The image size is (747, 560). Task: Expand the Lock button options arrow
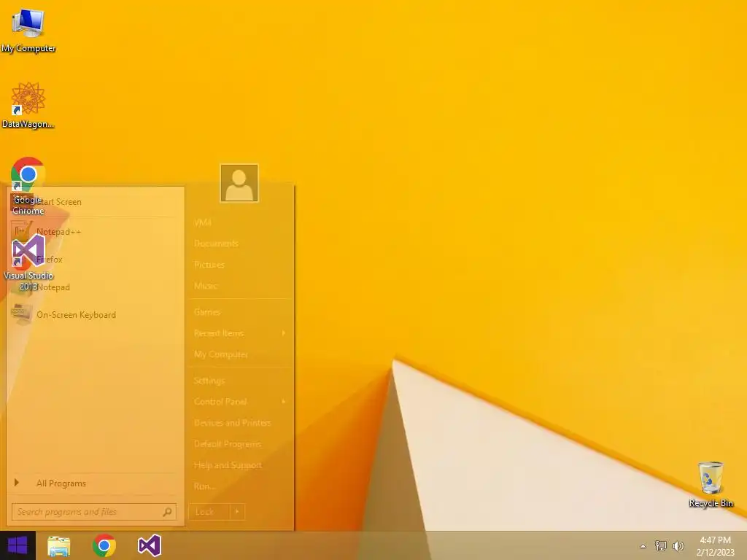pos(237,512)
